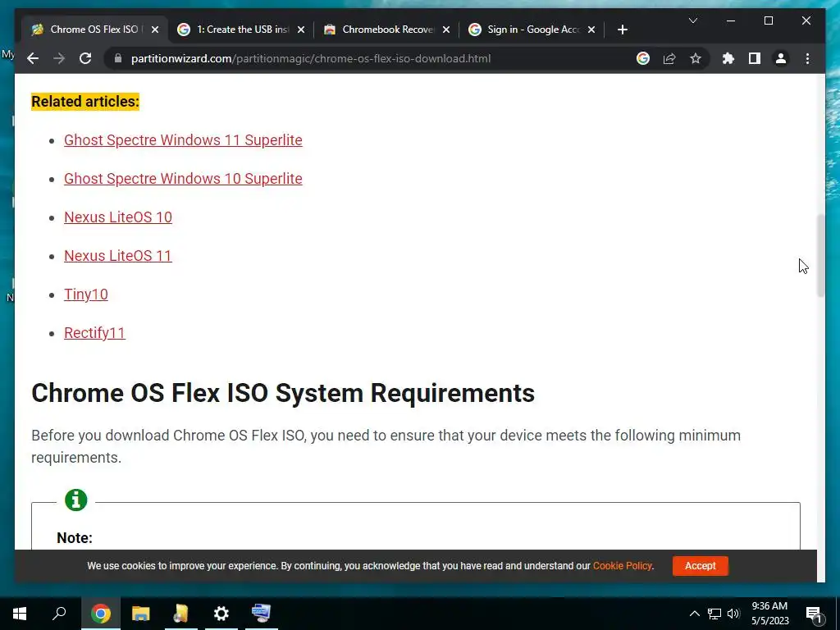840x630 pixels.
Task: Toggle the Chrome side panel
Action: 755,58
